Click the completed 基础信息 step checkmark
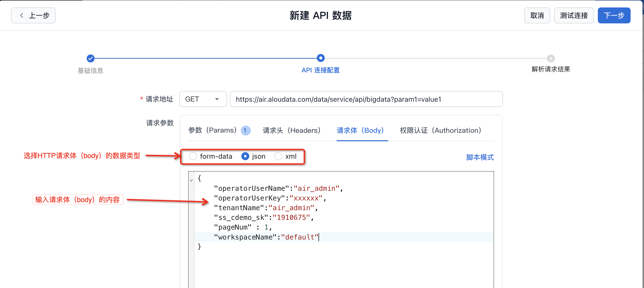 click(x=90, y=58)
